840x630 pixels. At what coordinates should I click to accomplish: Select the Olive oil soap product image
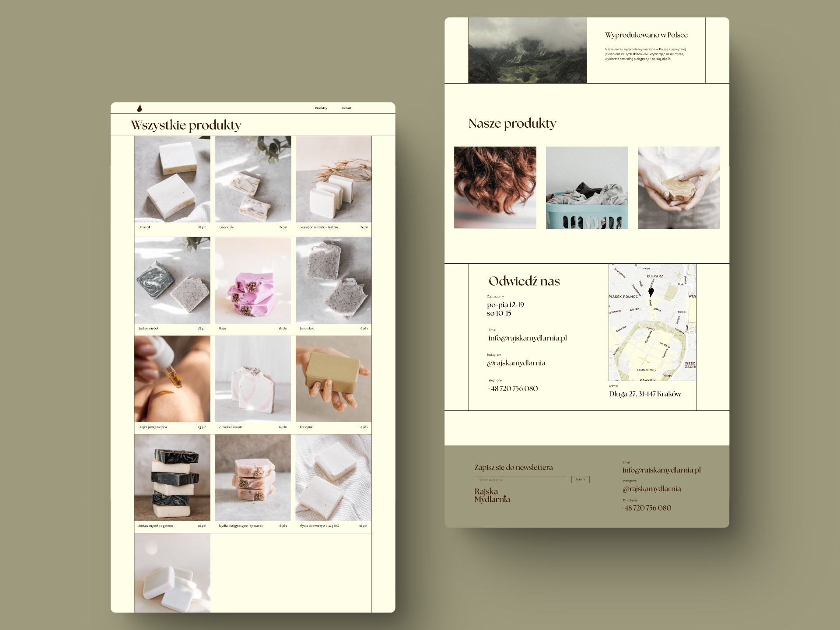pos(172,179)
